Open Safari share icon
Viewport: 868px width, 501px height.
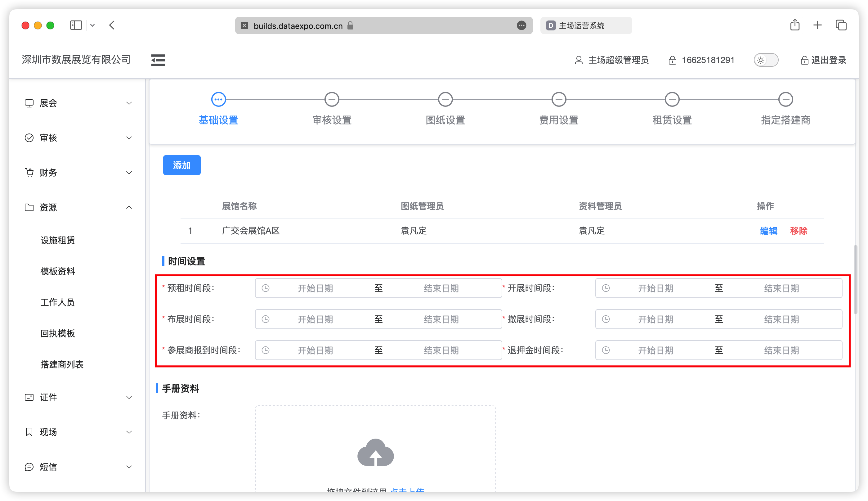click(794, 25)
